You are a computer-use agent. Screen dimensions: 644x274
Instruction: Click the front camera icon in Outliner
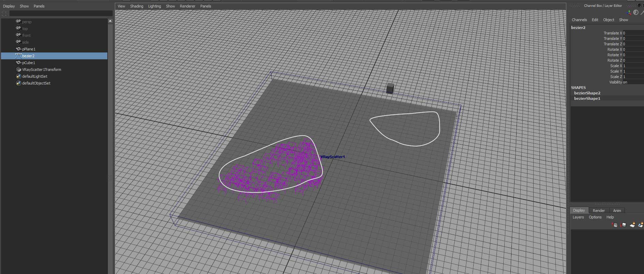(x=18, y=35)
